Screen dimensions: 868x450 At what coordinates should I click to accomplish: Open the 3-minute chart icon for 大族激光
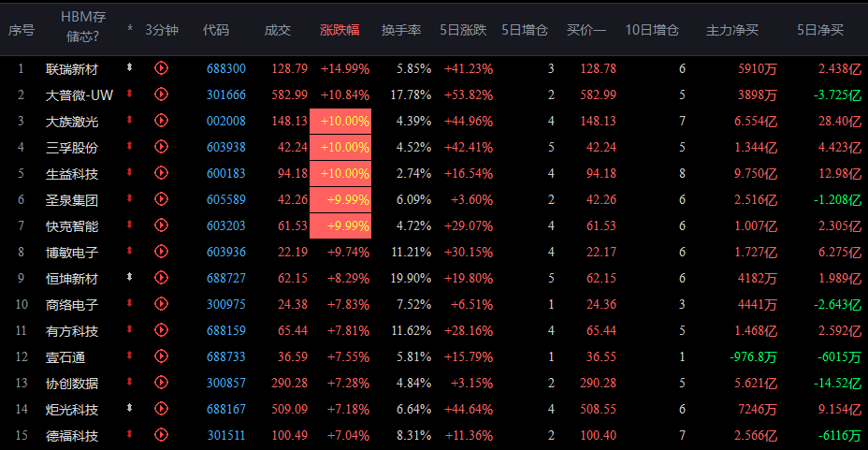[x=161, y=120]
